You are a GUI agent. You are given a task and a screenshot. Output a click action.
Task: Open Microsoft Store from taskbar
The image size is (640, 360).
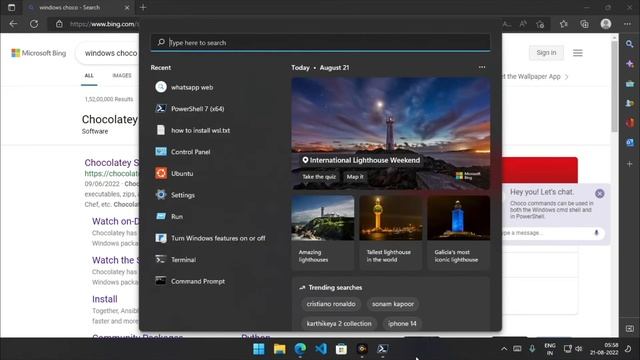[341, 349]
